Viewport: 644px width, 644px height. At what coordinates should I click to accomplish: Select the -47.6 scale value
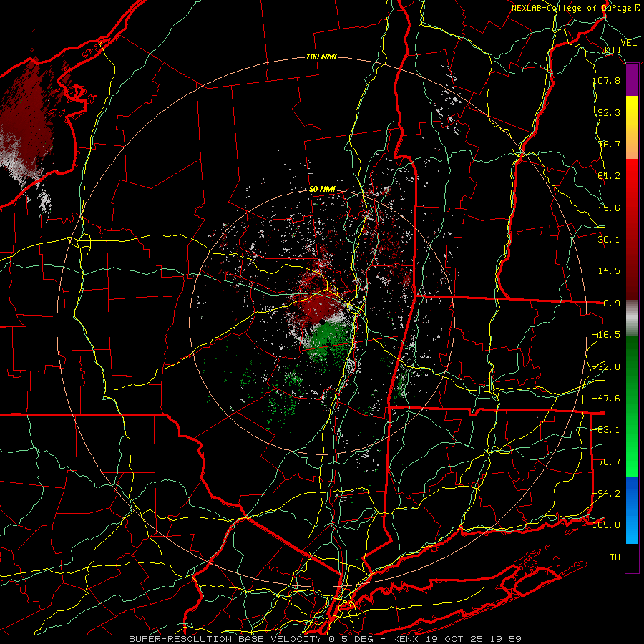coord(607,399)
